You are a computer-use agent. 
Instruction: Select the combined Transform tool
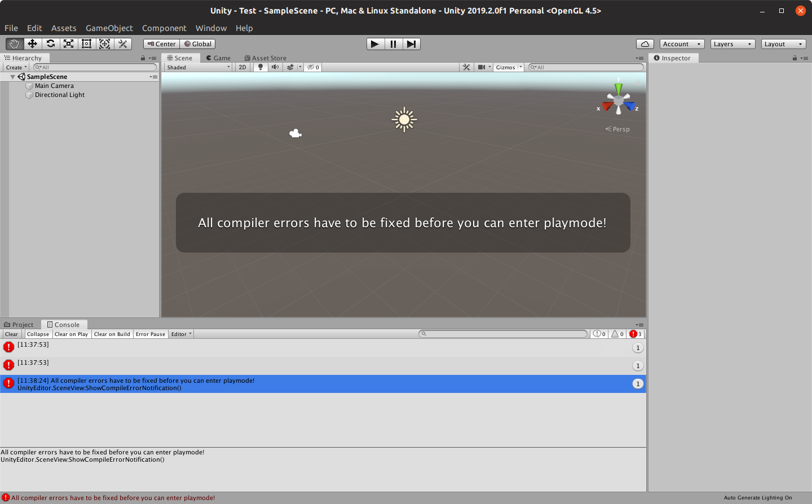point(105,44)
